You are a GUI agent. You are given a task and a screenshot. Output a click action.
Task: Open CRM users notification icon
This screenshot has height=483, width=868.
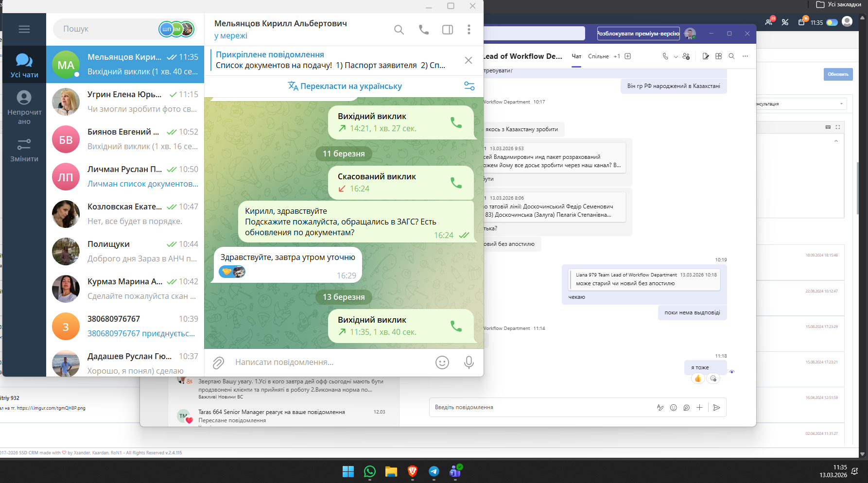(769, 21)
